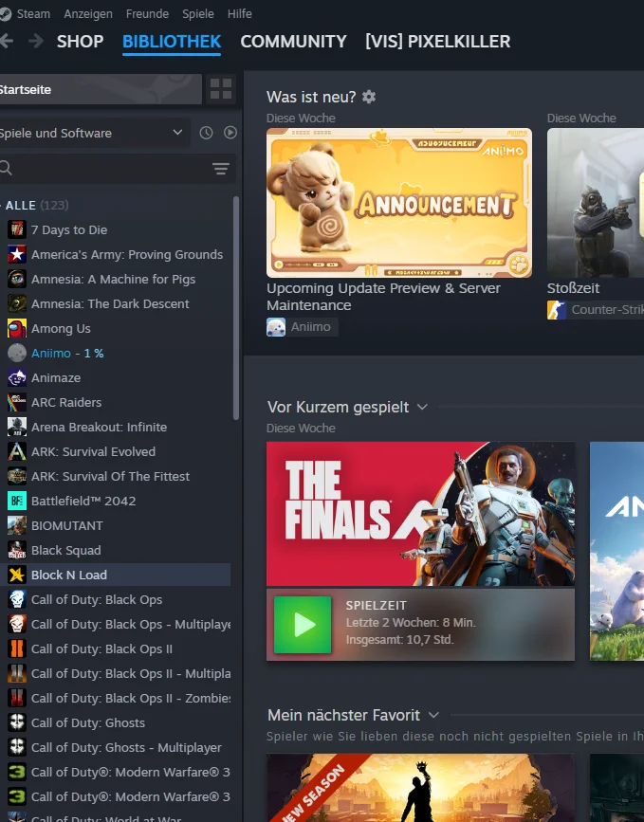Open the Freunde menu

(147, 13)
